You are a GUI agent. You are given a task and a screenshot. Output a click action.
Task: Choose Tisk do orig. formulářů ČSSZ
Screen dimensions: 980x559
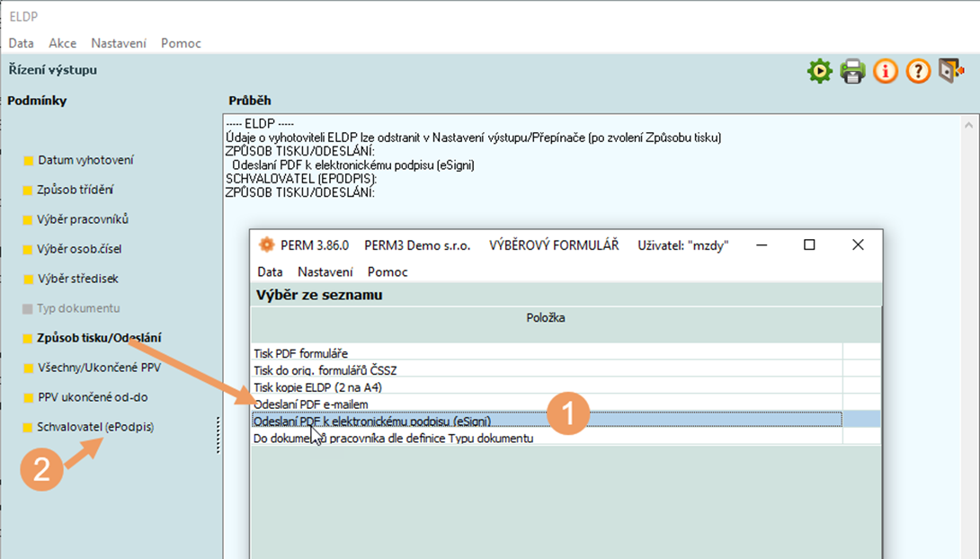[x=547, y=370]
